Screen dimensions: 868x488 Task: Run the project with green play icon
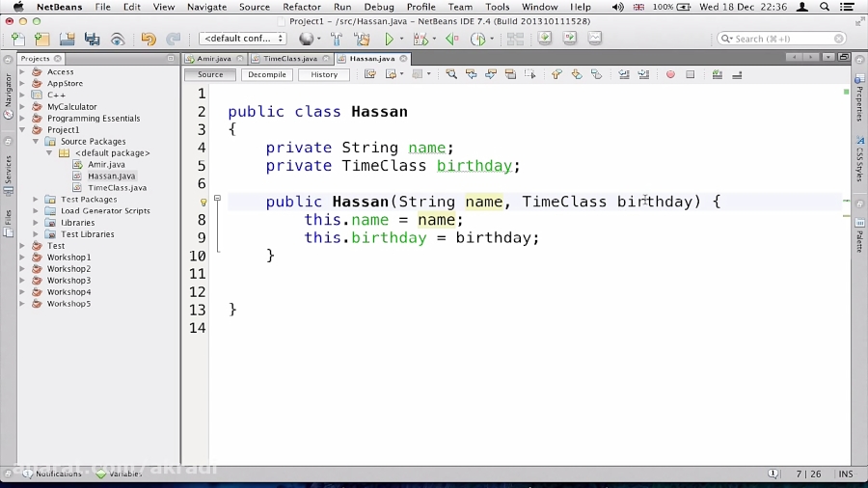pyautogui.click(x=390, y=40)
